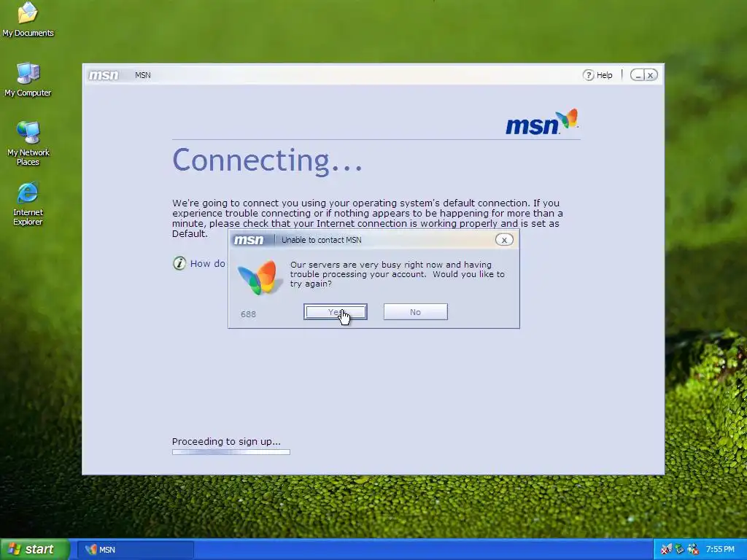
Task: Click No in the MSN dialog
Action: tap(415, 312)
